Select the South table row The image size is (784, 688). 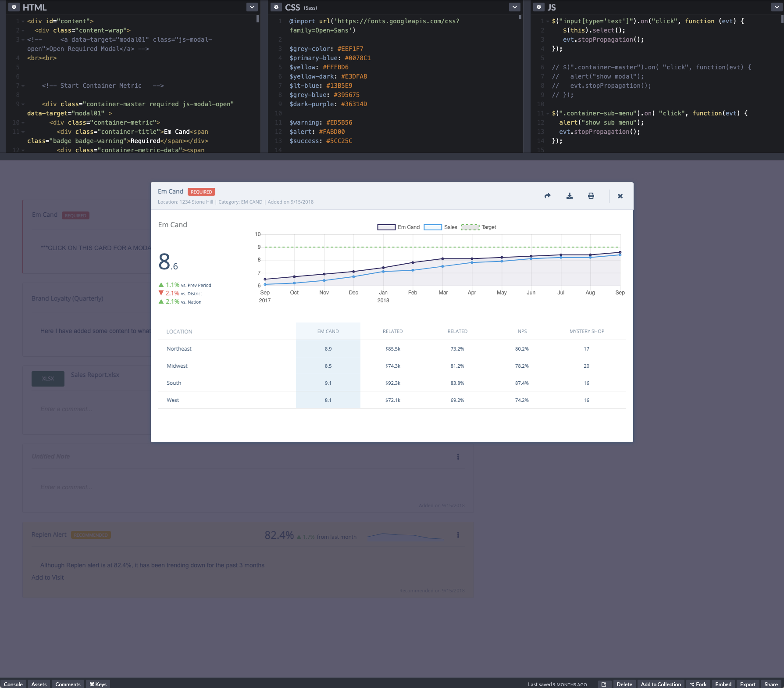(392, 383)
